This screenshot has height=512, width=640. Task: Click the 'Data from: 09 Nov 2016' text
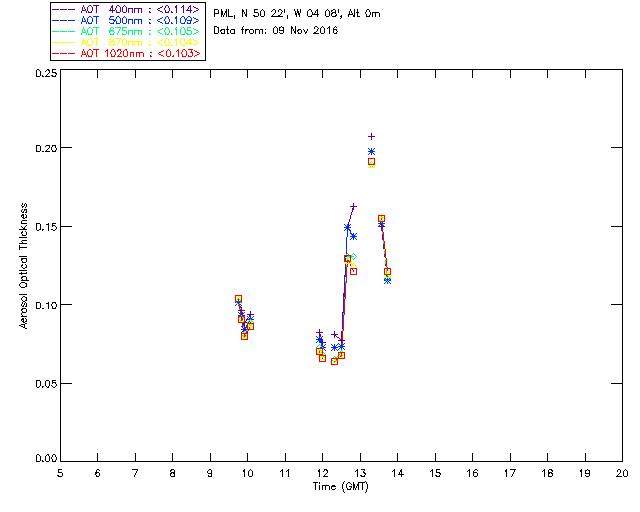(x=276, y=30)
